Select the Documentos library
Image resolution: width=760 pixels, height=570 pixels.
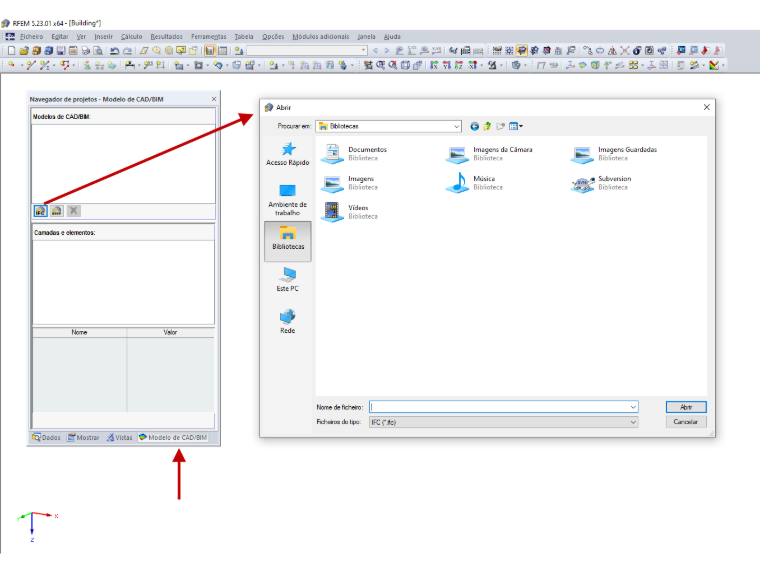355,154
